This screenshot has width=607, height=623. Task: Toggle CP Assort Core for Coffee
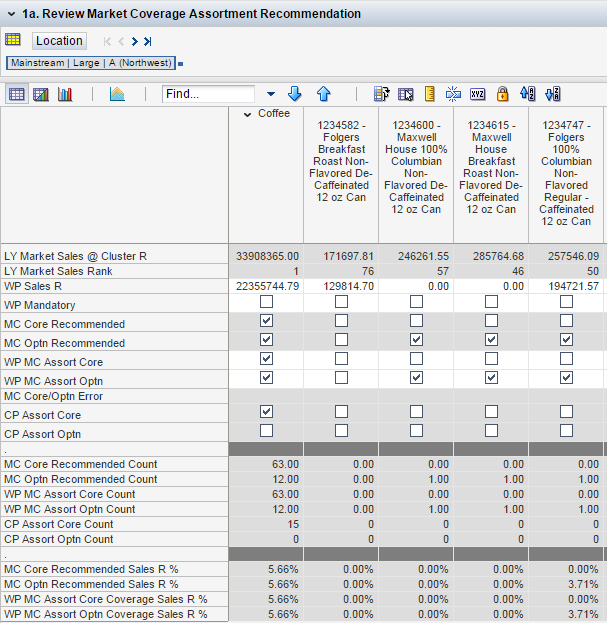click(x=267, y=412)
